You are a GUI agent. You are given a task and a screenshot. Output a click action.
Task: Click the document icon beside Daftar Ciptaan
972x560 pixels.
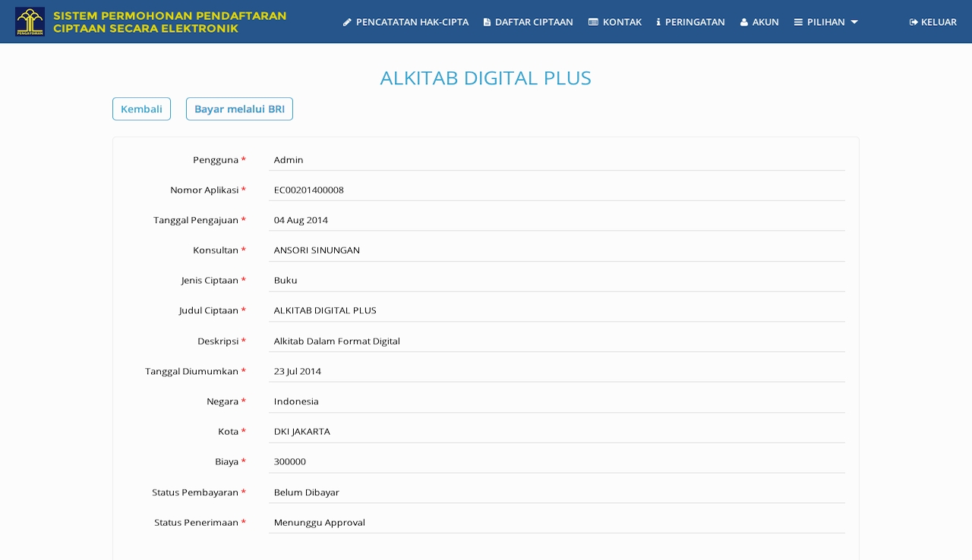pyautogui.click(x=487, y=22)
